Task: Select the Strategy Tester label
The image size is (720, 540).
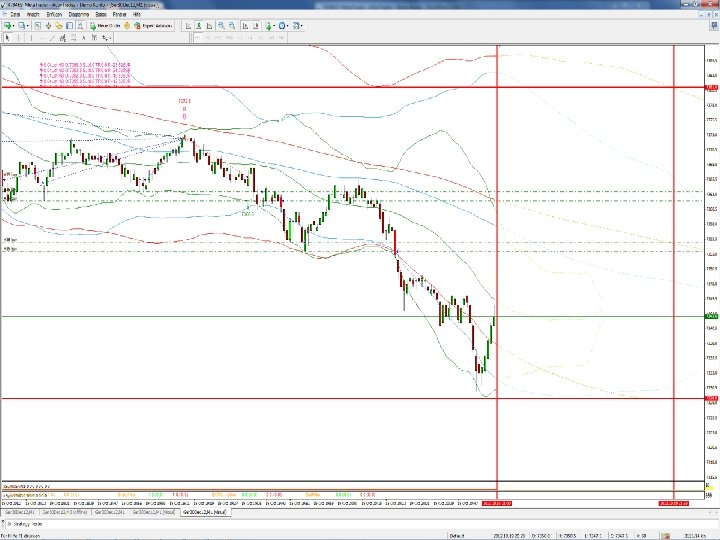Action: (x=26, y=523)
